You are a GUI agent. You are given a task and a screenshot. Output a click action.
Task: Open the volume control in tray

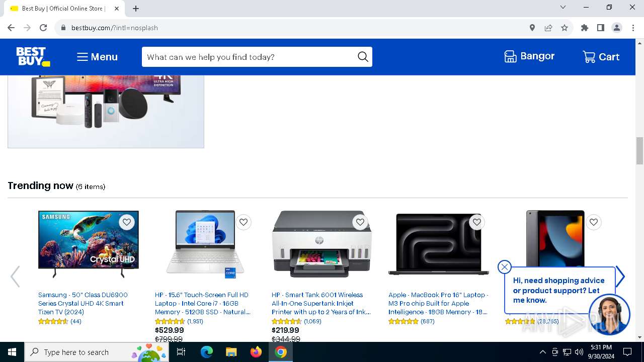[579, 352]
